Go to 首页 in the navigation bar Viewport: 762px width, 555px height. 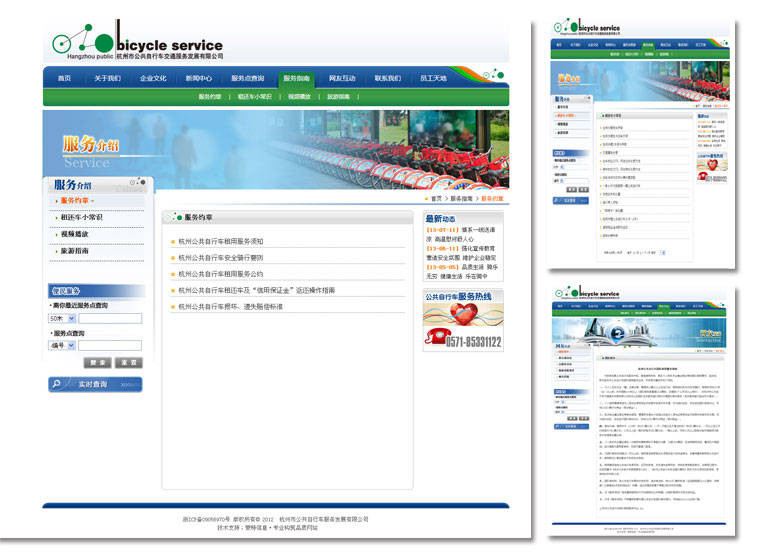tap(64, 78)
